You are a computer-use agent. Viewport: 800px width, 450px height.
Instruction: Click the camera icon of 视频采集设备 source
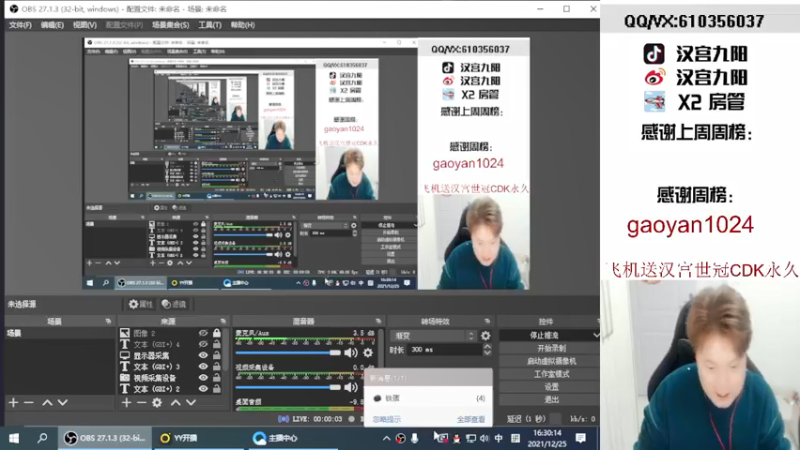click(124, 378)
